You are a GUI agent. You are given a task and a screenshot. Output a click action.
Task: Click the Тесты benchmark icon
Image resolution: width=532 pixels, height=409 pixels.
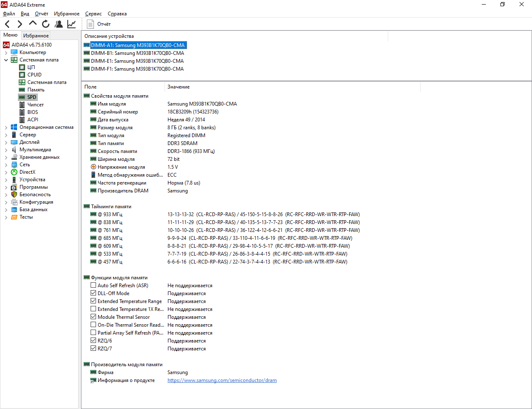pos(14,217)
